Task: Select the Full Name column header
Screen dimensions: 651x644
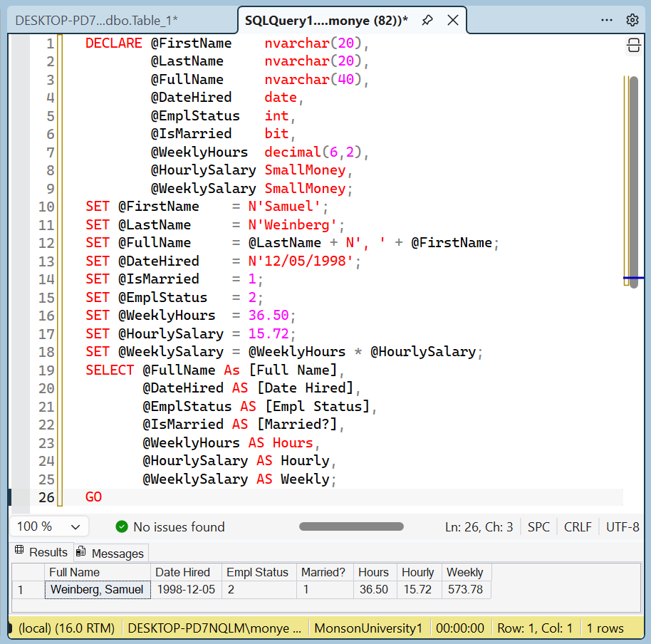Action: [97, 572]
